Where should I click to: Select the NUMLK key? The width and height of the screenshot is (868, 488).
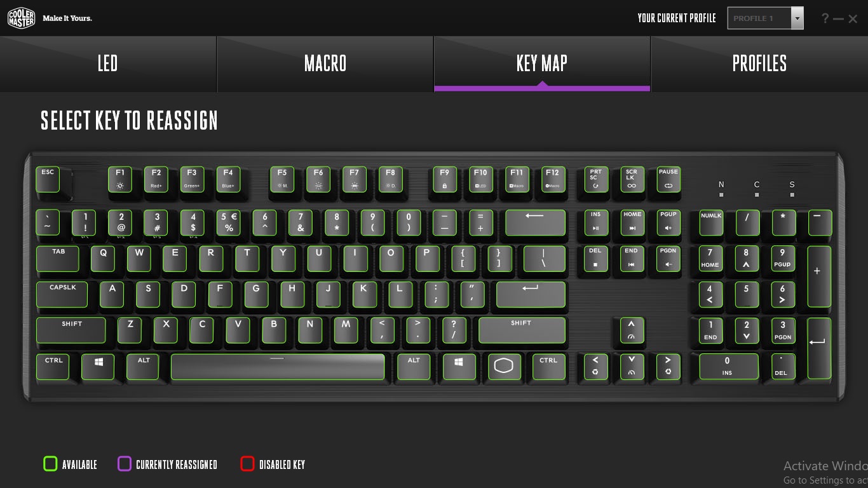pos(712,222)
